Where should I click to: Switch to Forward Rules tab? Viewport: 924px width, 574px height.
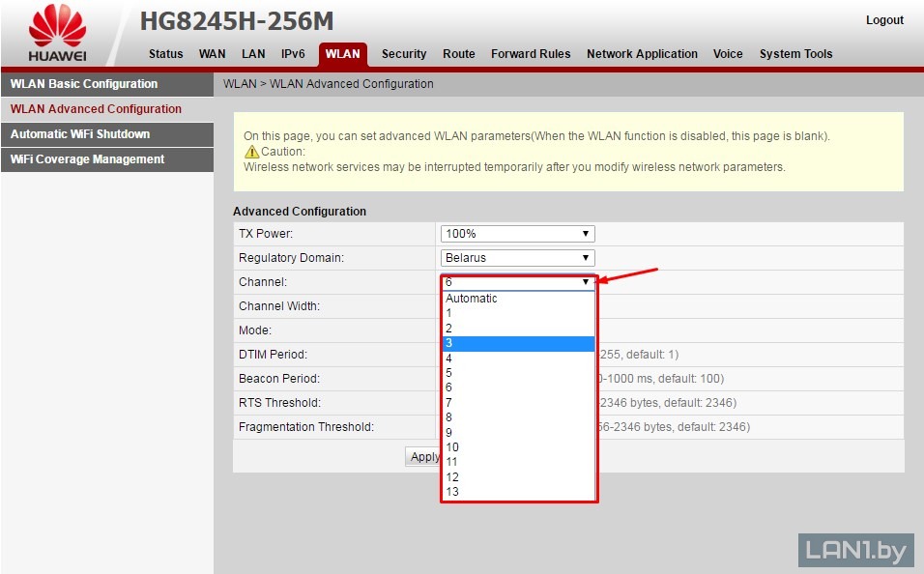531,53
